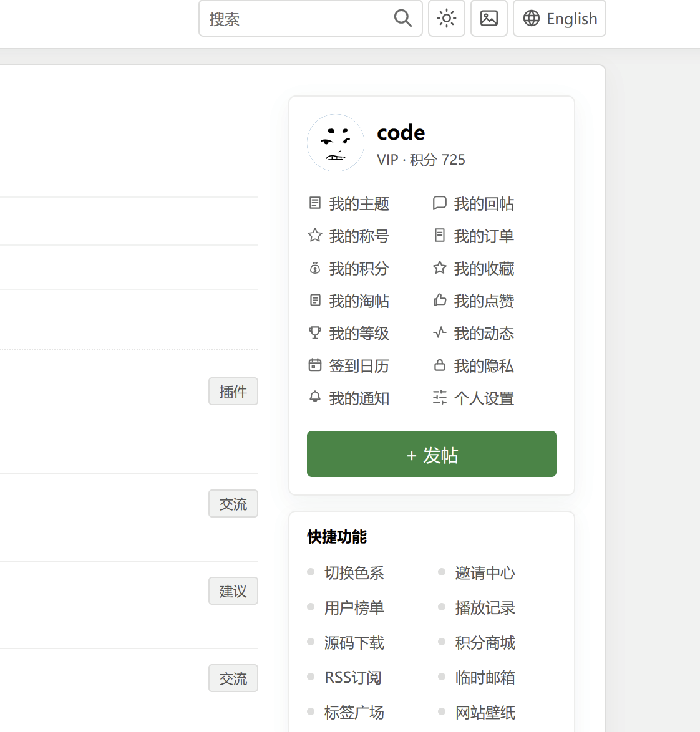Open 我的通知 link
This screenshot has width=700, height=732.
(x=359, y=398)
